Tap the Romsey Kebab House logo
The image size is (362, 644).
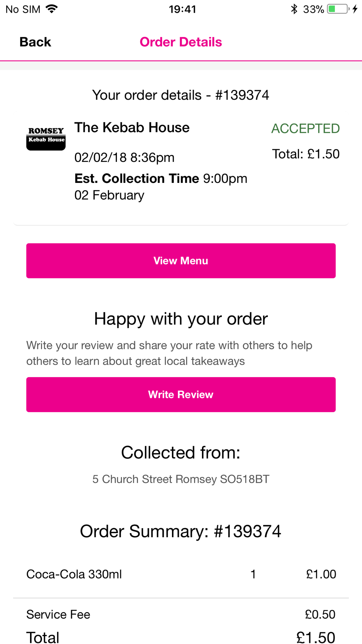(46, 137)
